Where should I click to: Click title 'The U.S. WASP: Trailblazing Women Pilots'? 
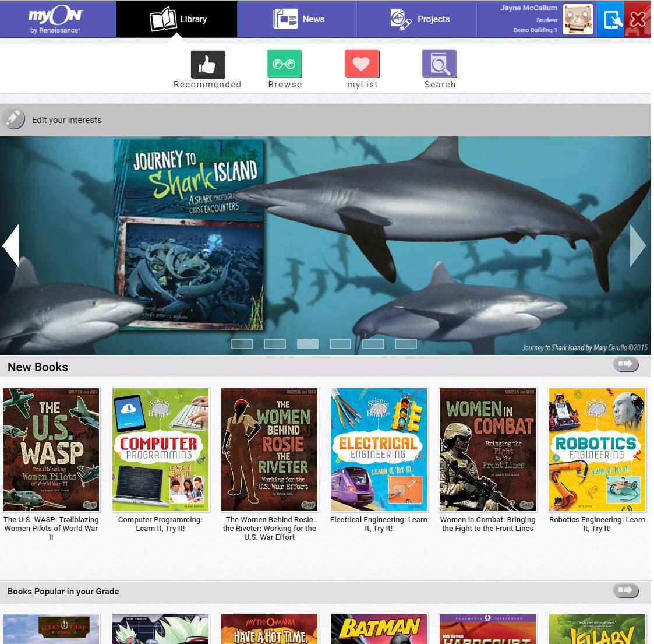(x=51, y=528)
